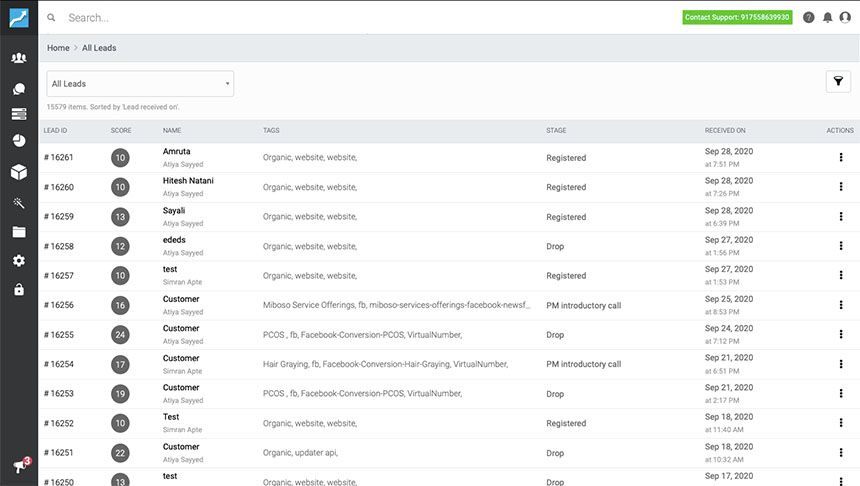Open the filter funnel button

[838, 82]
